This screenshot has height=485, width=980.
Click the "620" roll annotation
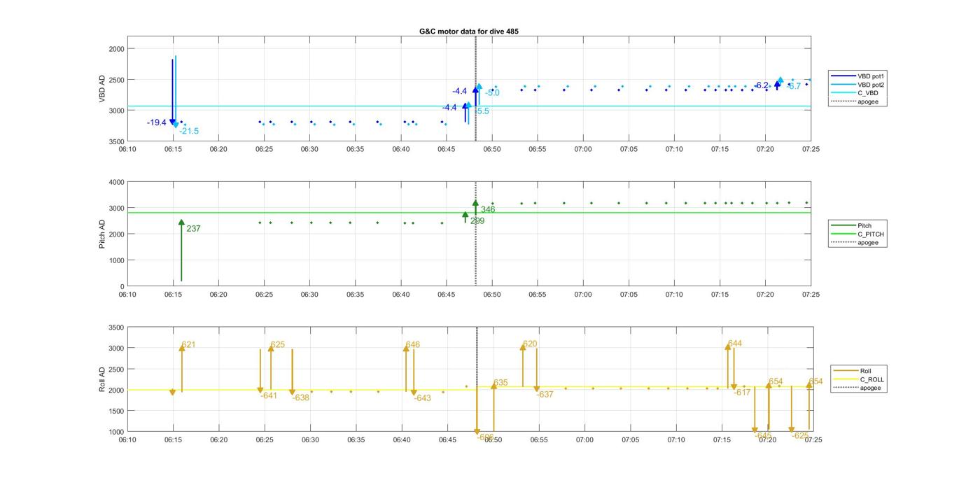530,344
